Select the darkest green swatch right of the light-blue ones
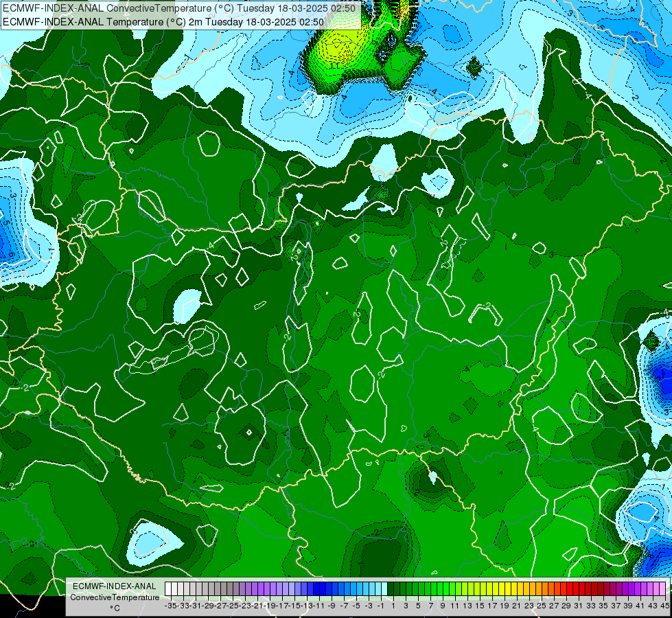The width and height of the screenshot is (672, 618). coord(391,589)
